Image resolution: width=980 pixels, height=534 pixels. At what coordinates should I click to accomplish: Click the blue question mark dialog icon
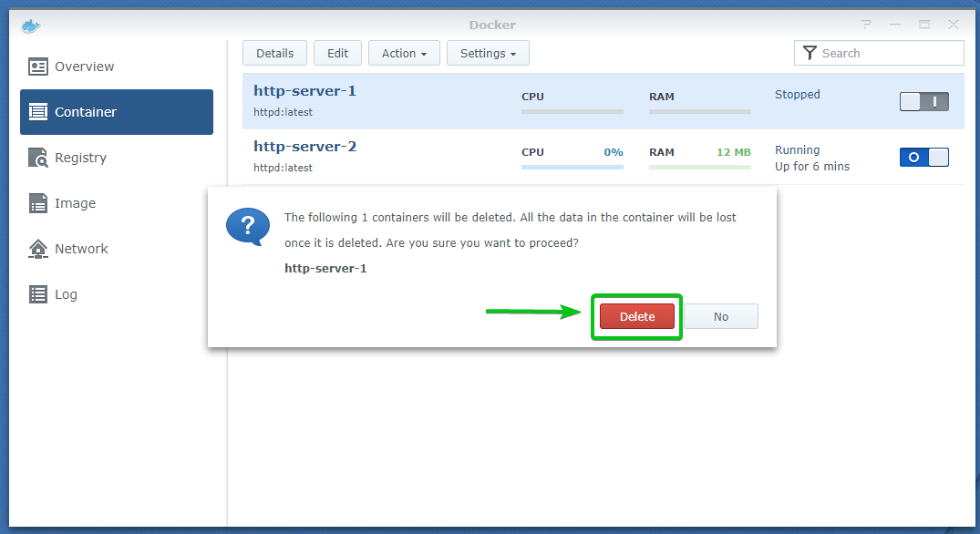point(247,227)
